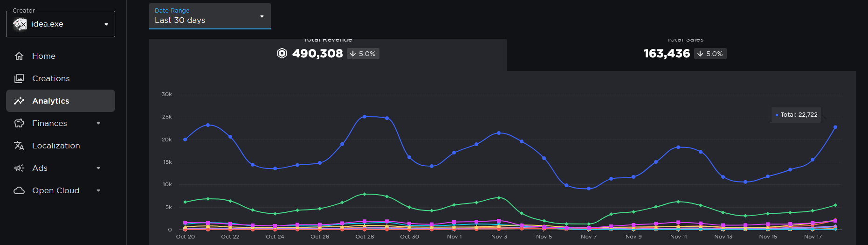Click the Creations gallery icon
The image size is (868, 245).
(19, 78)
